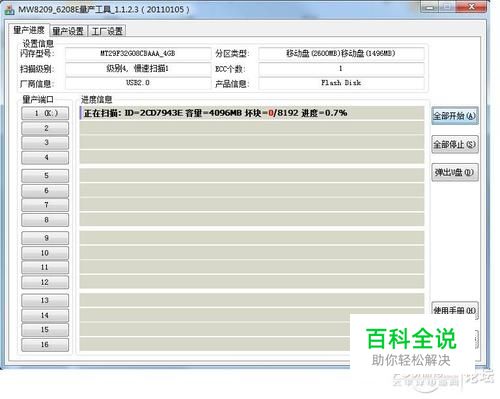Open the 工厂设置 tab
This screenshot has height=399, width=500.
[107, 31]
